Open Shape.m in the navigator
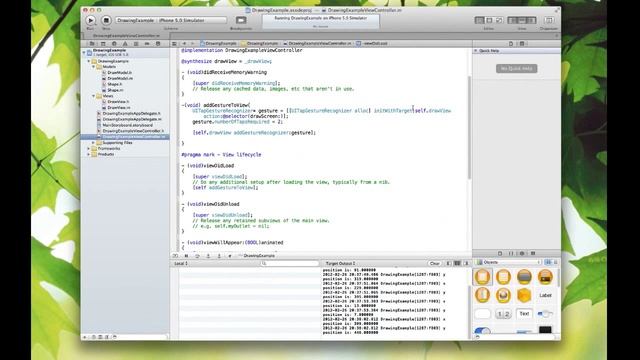Image resolution: width=640 pixels, height=360 pixels. click(x=115, y=90)
